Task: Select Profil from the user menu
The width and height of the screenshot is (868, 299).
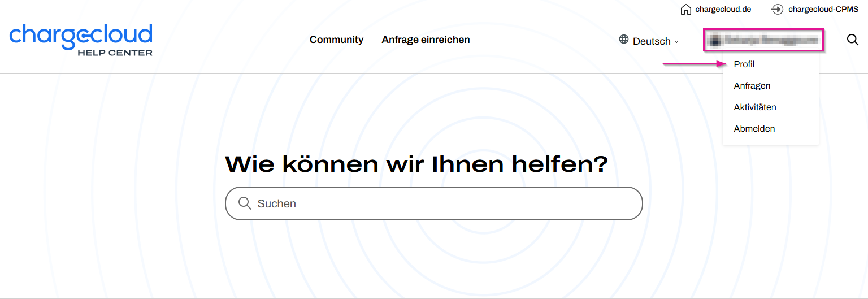Action: point(744,64)
